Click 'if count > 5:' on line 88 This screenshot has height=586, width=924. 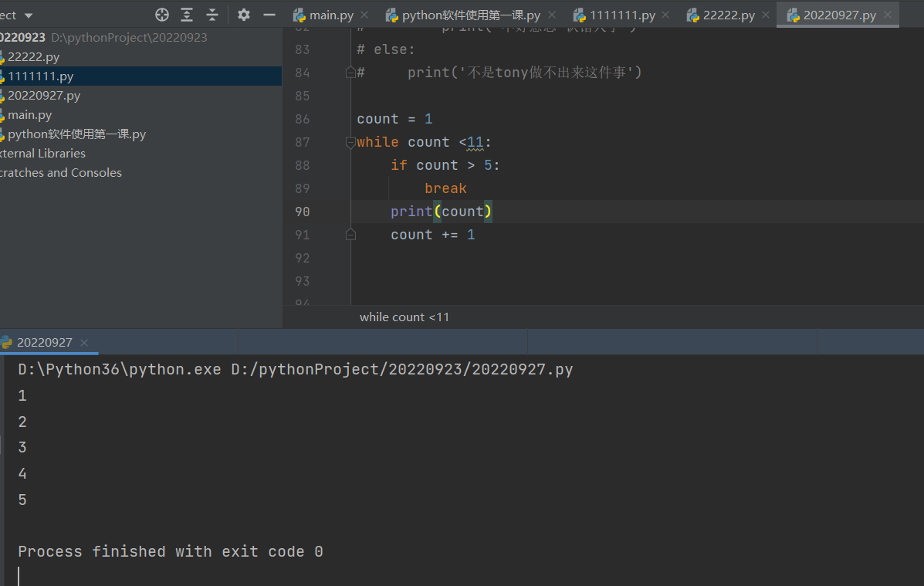[445, 165]
